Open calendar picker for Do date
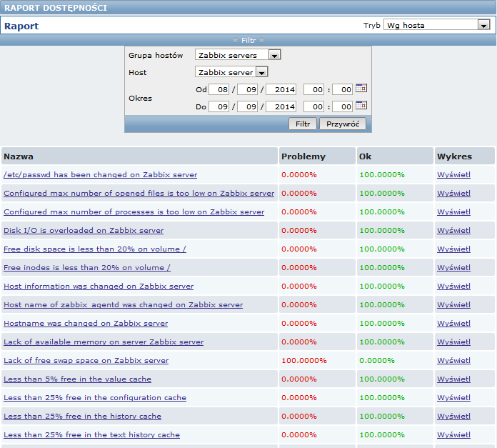Screen dimensions: 497x448 pos(361,105)
